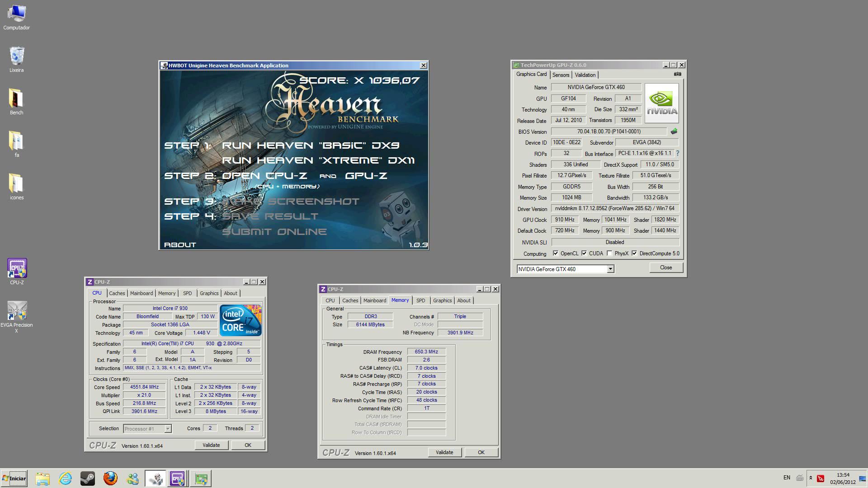Open Windows Explorer from the taskbar

42,479
